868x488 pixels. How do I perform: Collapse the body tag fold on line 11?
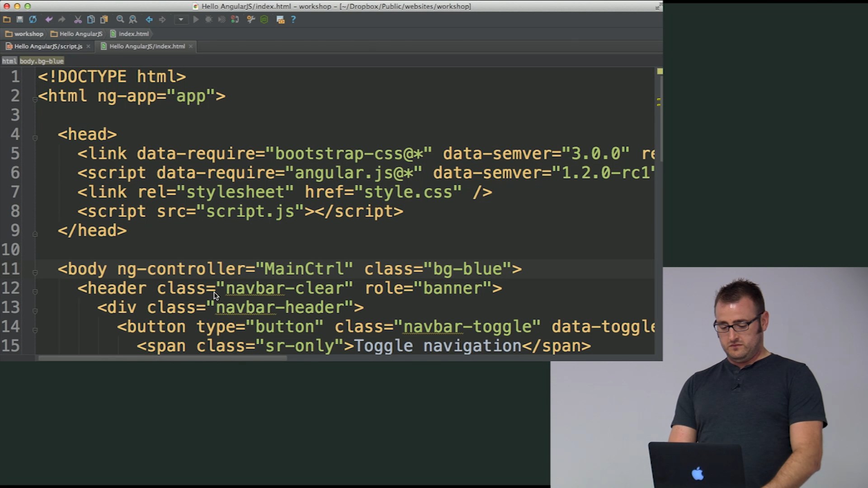(35, 272)
